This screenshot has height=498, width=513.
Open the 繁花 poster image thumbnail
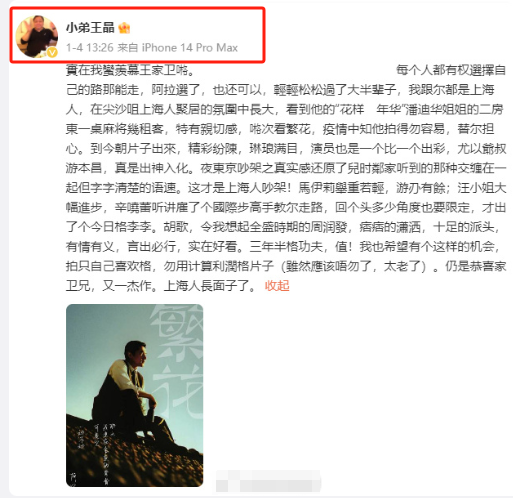135,395
